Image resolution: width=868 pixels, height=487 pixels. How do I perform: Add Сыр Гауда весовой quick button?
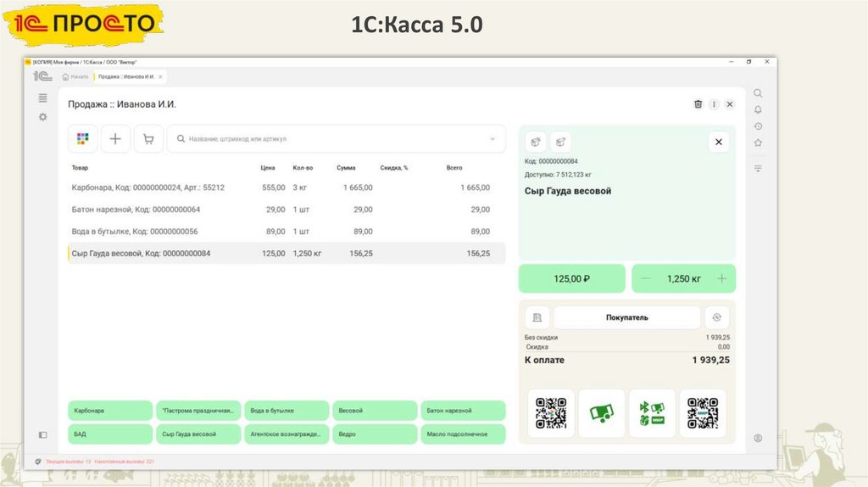click(198, 434)
